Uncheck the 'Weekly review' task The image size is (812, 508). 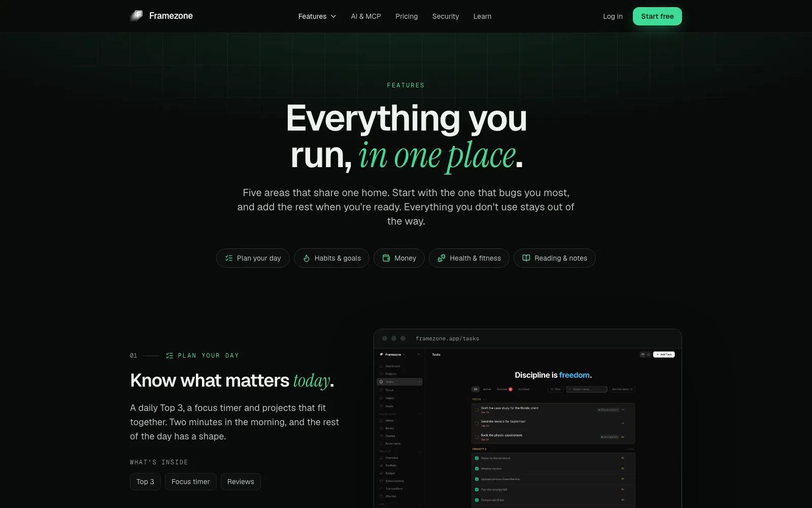pos(477,468)
